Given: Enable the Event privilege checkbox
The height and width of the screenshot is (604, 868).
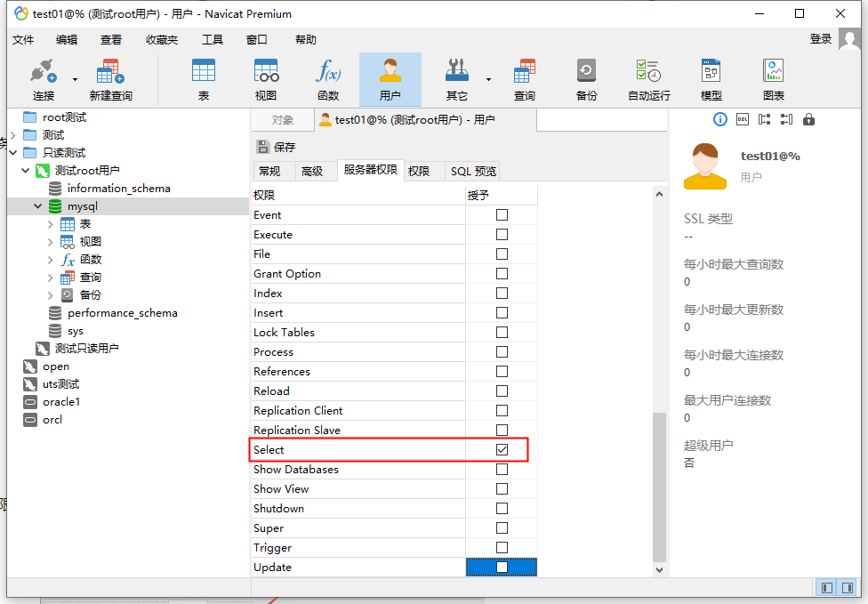Looking at the screenshot, I should pyautogui.click(x=502, y=214).
